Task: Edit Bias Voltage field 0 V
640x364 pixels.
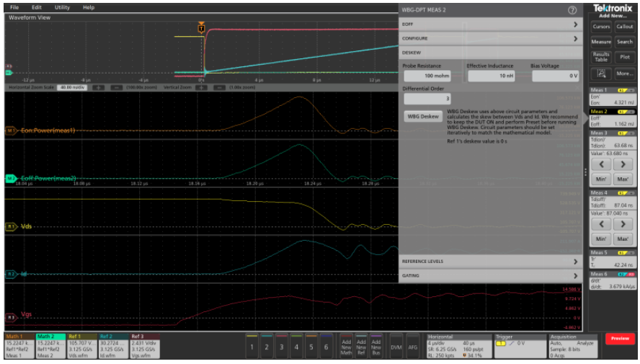Action: tap(556, 76)
